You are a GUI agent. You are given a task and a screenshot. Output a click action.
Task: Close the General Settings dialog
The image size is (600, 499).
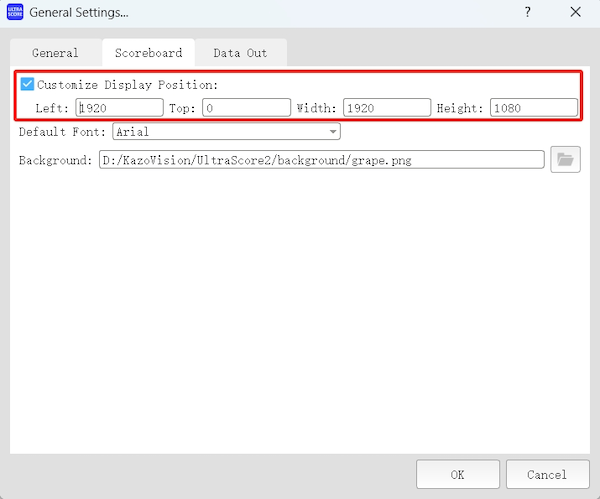576,13
